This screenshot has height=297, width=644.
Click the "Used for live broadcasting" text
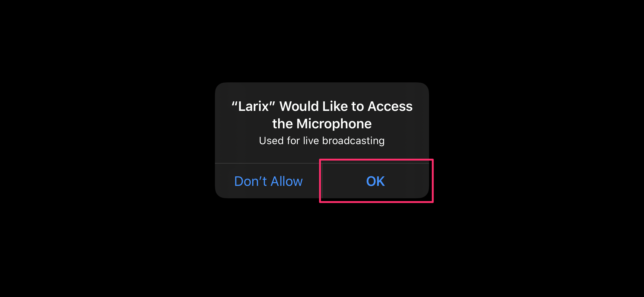pyautogui.click(x=322, y=141)
